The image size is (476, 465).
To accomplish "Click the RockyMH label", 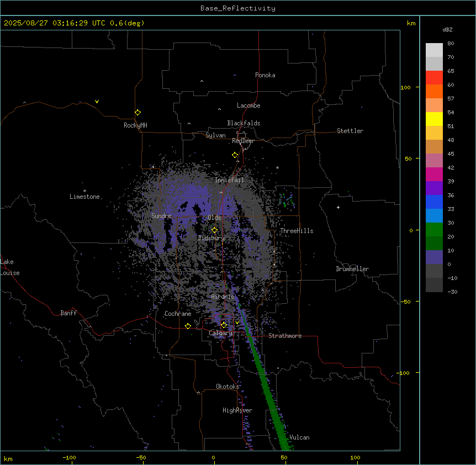I will (x=135, y=125).
